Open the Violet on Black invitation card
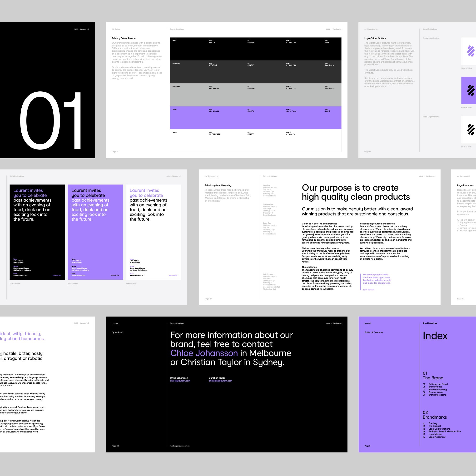 click(37, 232)
